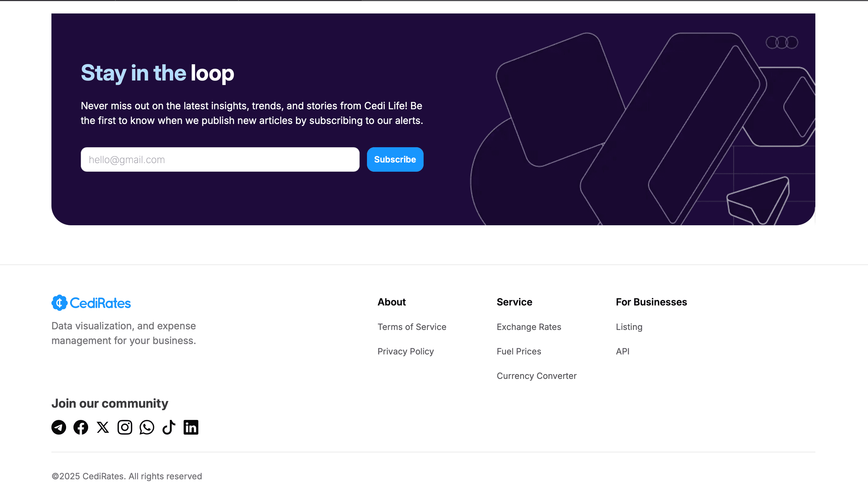Open Terms of Service
Viewport: 868px width, 494px height.
(x=412, y=327)
